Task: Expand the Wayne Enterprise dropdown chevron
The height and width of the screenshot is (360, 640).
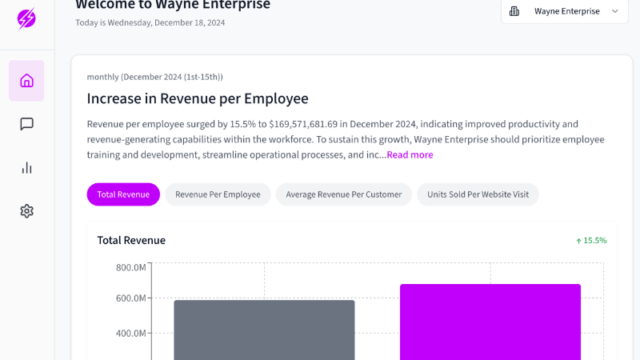Action: pyautogui.click(x=615, y=11)
